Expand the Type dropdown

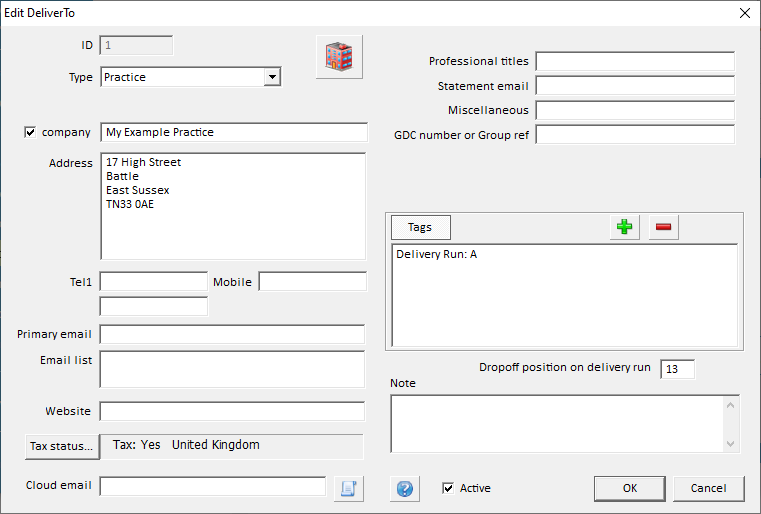[x=271, y=77]
